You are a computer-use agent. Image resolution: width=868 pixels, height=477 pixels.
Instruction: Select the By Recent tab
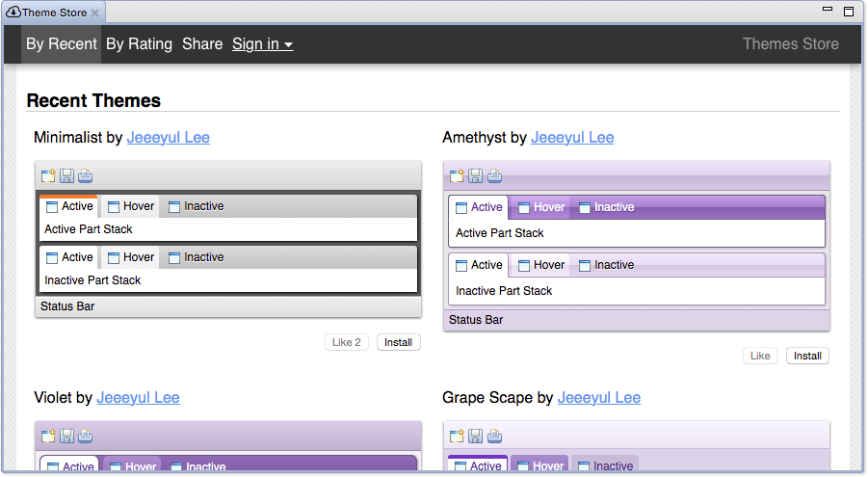point(62,44)
